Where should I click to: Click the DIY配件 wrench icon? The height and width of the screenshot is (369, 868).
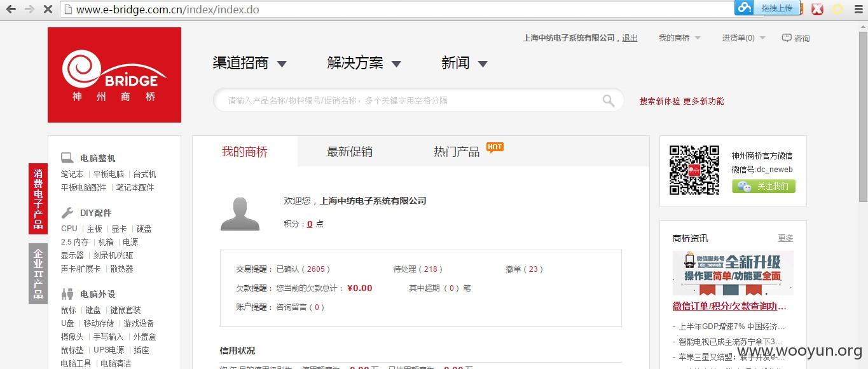pyautogui.click(x=67, y=213)
